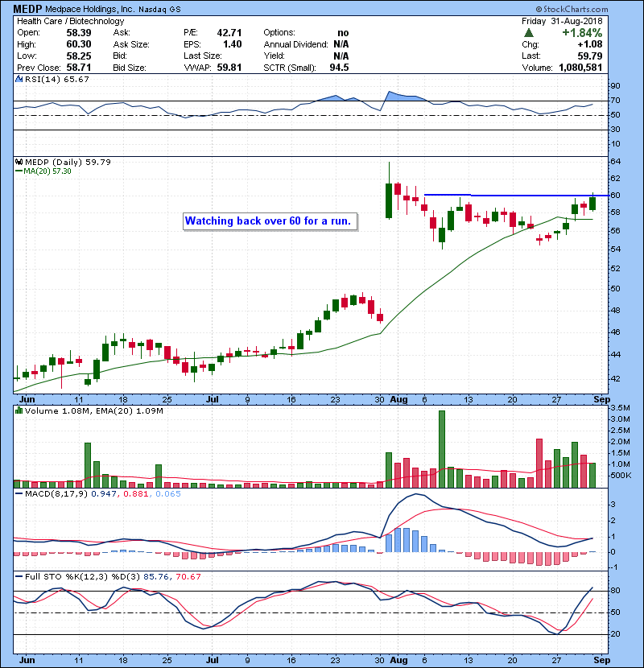
Task: Click the Volume 1.08M, EMA(20) 1.09M label
Action: coord(93,410)
